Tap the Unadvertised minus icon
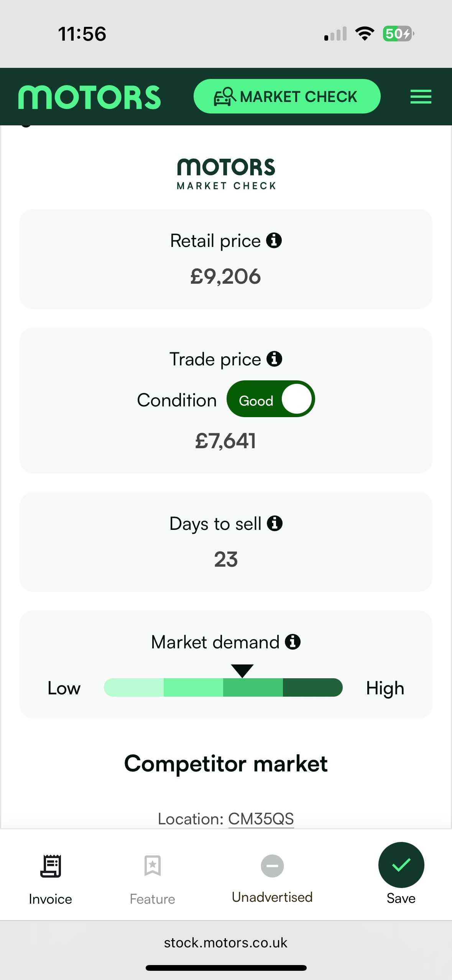 [x=272, y=866]
